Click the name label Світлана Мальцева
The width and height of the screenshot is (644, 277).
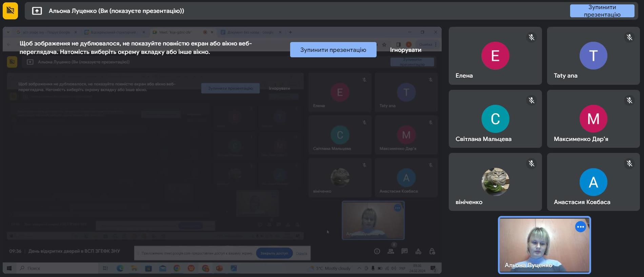click(483, 139)
